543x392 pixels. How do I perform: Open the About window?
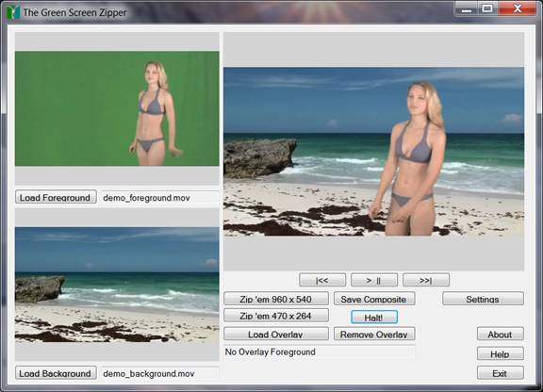[x=500, y=334]
